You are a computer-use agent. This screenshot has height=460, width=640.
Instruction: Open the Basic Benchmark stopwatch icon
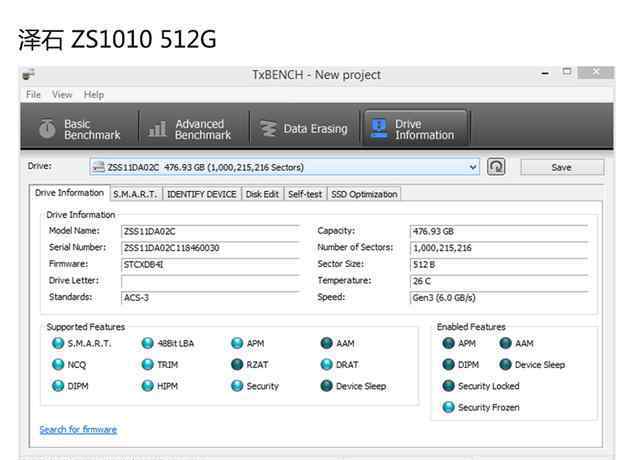(47, 129)
